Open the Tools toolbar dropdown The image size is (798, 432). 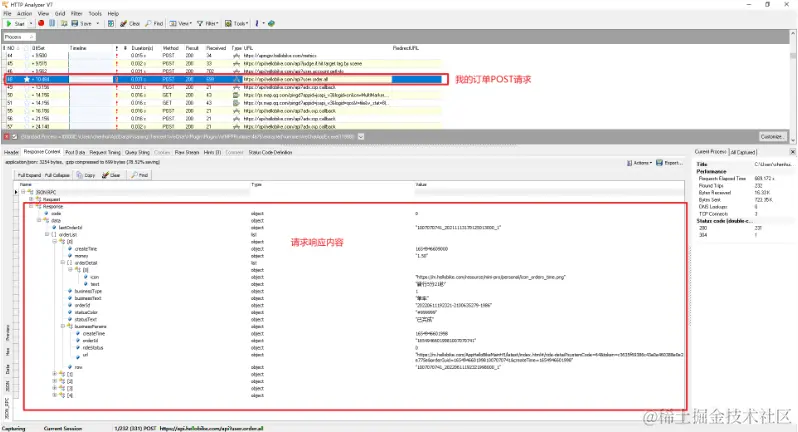(x=237, y=23)
